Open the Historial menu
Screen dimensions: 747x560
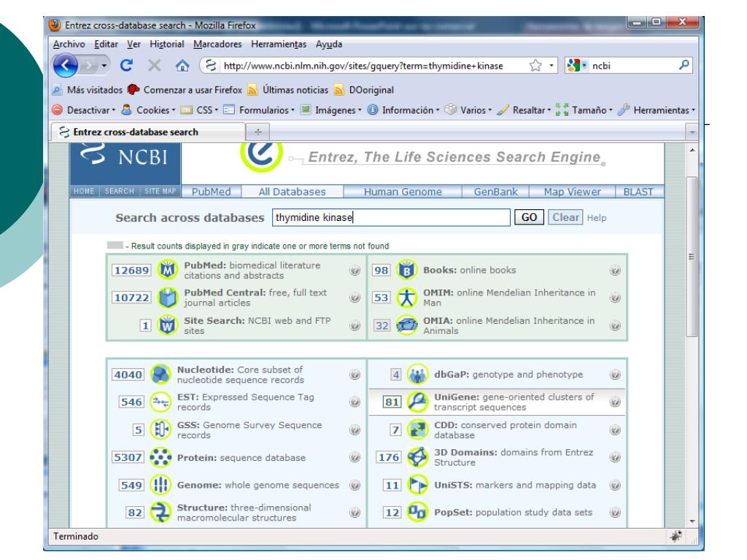point(167,44)
